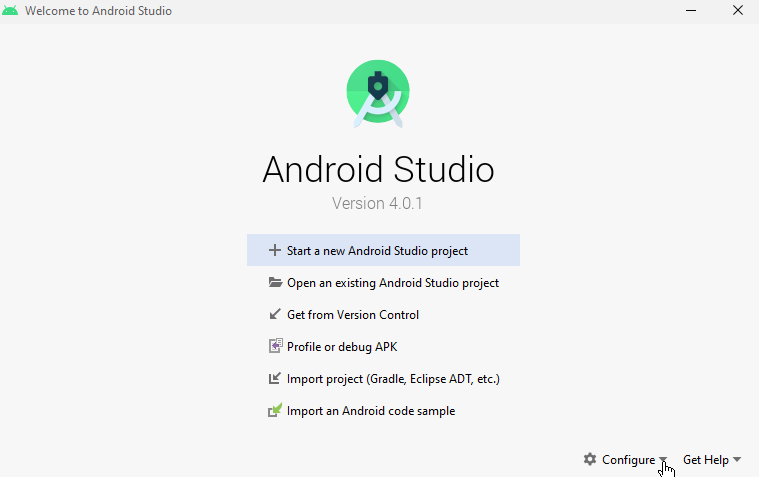Click the Configure gear icon
Image resolution: width=759 pixels, height=477 pixels.
point(590,459)
